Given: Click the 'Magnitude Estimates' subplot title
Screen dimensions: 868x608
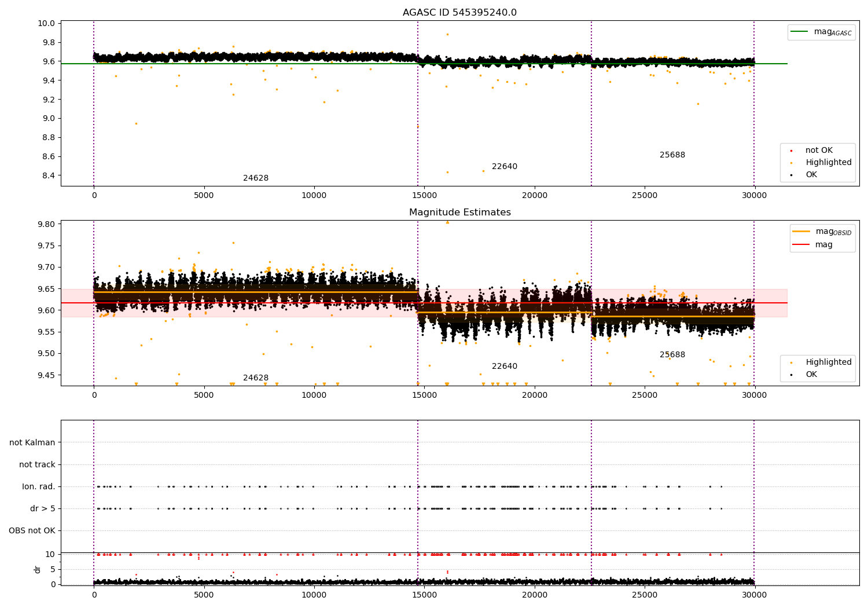Looking at the screenshot, I should (x=459, y=213).
